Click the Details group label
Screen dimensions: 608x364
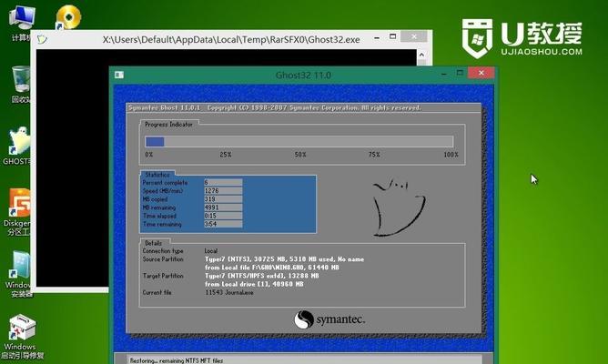153,243
